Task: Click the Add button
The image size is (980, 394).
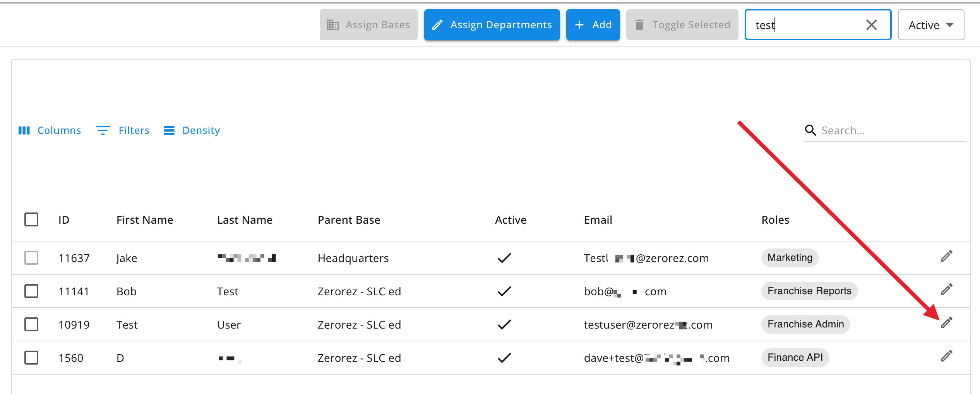Action: tap(593, 25)
